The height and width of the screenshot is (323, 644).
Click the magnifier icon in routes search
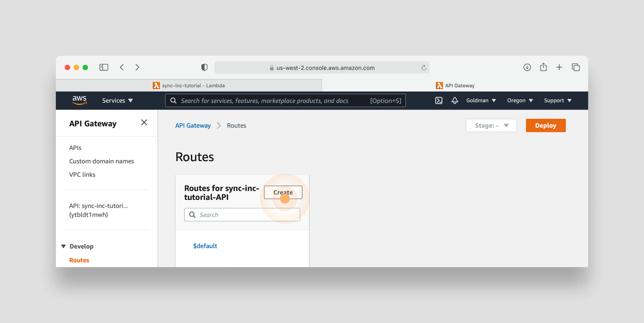pos(192,215)
